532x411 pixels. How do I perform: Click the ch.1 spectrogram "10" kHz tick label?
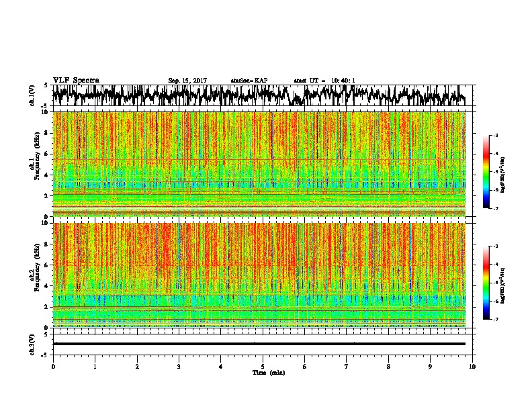point(45,112)
